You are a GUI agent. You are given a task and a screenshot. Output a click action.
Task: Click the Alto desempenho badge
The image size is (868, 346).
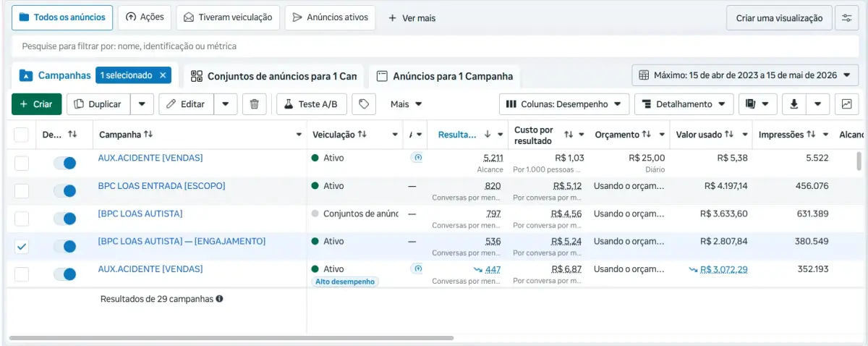point(345,282)
